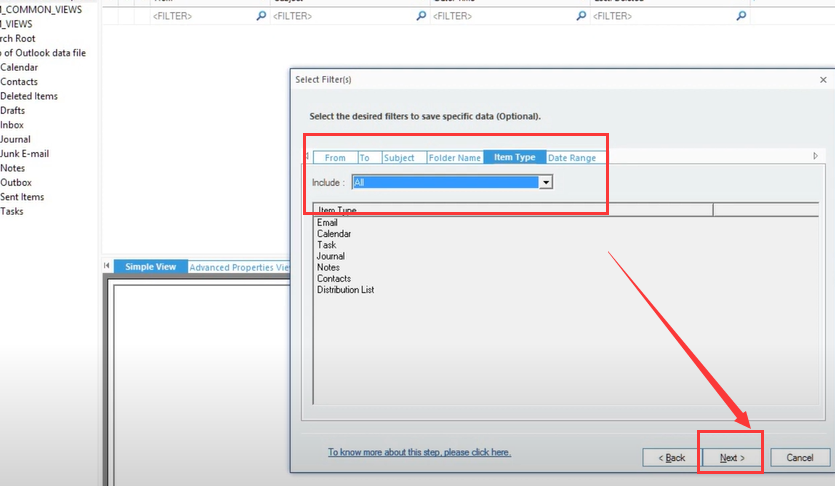Image resolution: width=835 pixels, height=486 pixels.
Task: Click the Back button
Action: [672, 458]
